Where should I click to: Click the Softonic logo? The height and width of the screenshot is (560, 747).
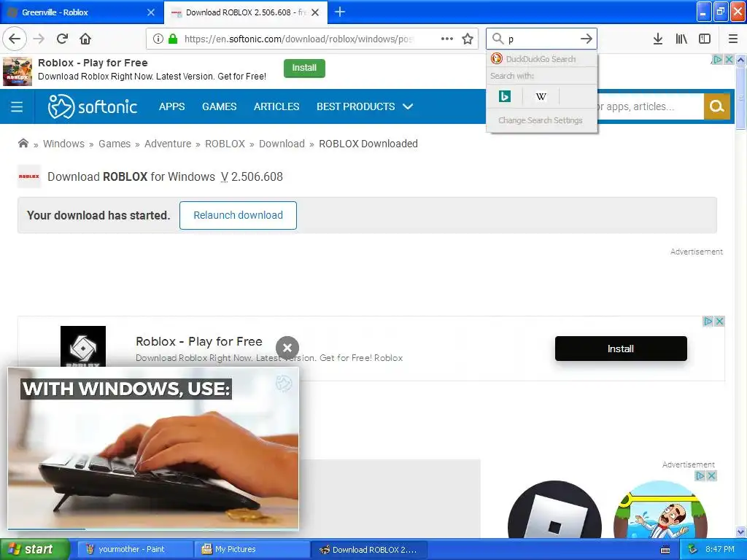(x=93, y=106)
